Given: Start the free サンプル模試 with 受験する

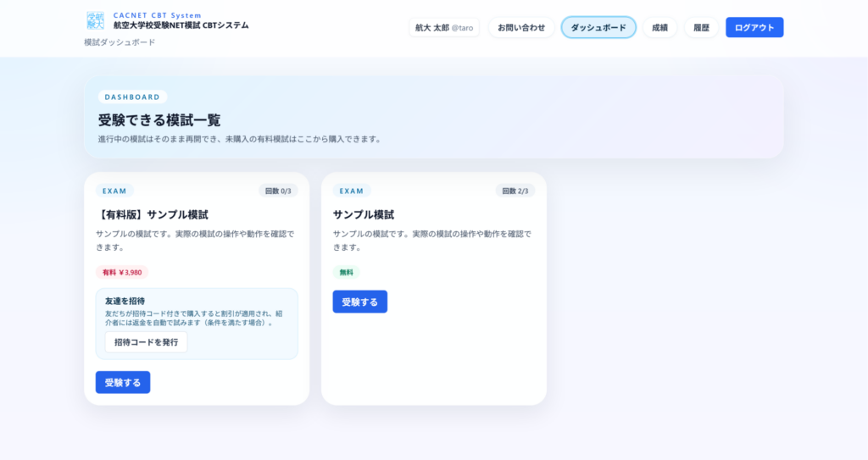Looking at the screenshot, I should coord(360,302).
